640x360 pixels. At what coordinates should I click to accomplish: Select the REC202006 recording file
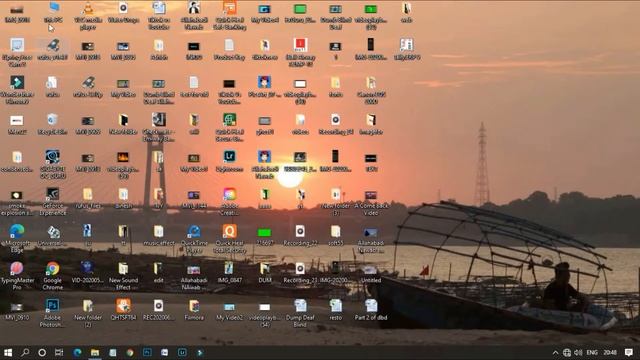(x=158, y=309)
